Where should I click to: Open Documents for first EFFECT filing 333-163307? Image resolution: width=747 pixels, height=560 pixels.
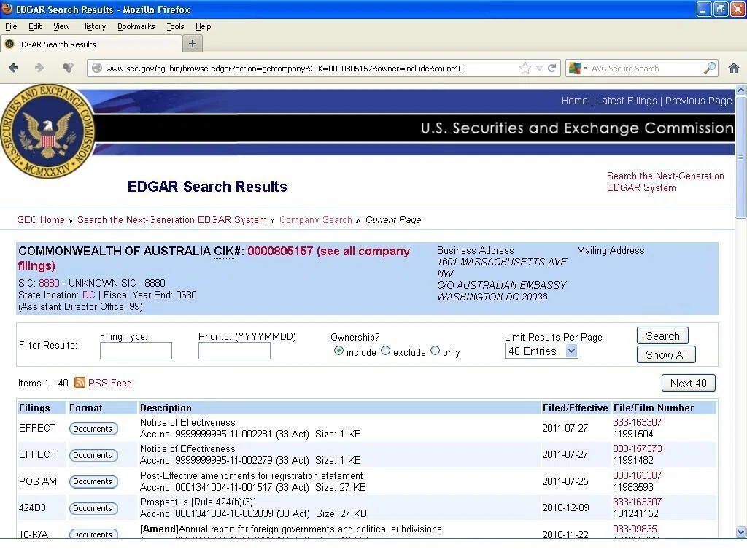pos(93,429)
